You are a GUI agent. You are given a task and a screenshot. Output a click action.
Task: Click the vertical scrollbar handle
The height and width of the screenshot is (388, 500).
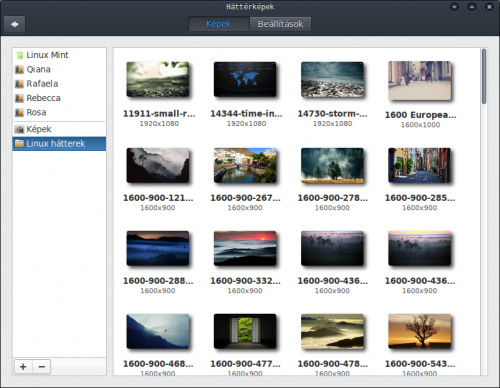pos(484,77)
